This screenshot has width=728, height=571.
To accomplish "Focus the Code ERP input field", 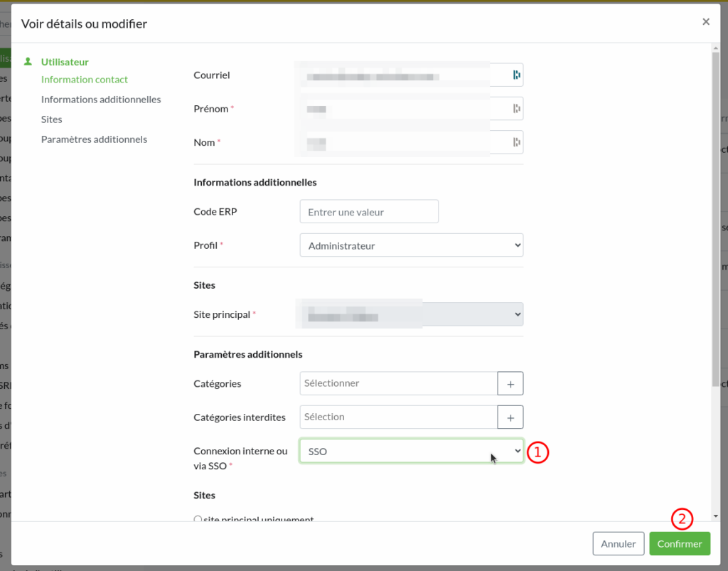I will (x=369, y=212).
